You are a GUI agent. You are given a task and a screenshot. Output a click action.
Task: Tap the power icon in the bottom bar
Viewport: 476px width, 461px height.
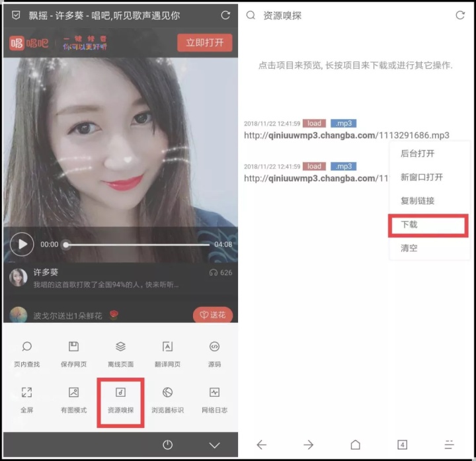pyautogui.click(x=167, y=445)
